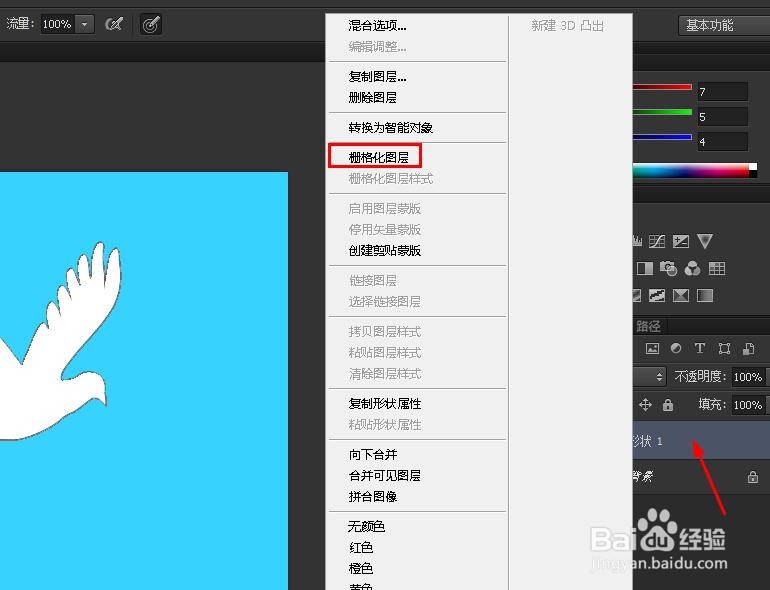770x590 pixels.
Task: Open the 流量 flow dropdown arrow
Action: [84, 24]
